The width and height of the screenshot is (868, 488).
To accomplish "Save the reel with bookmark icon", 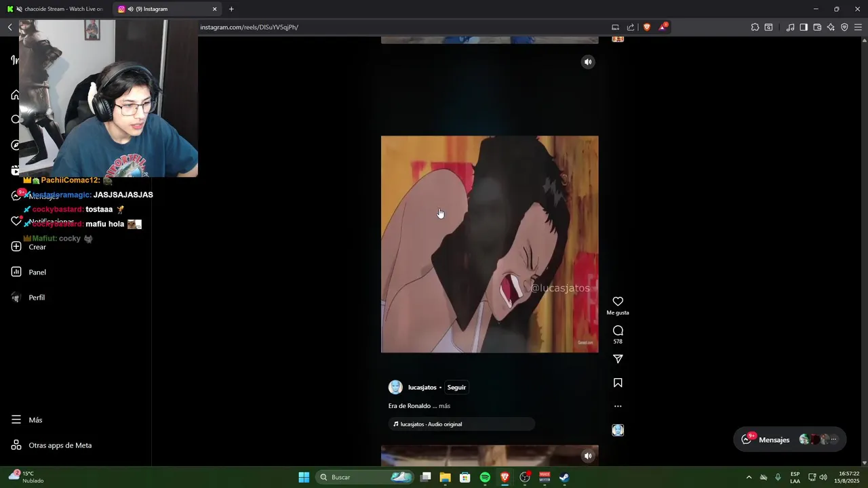I will coord(618,383).
